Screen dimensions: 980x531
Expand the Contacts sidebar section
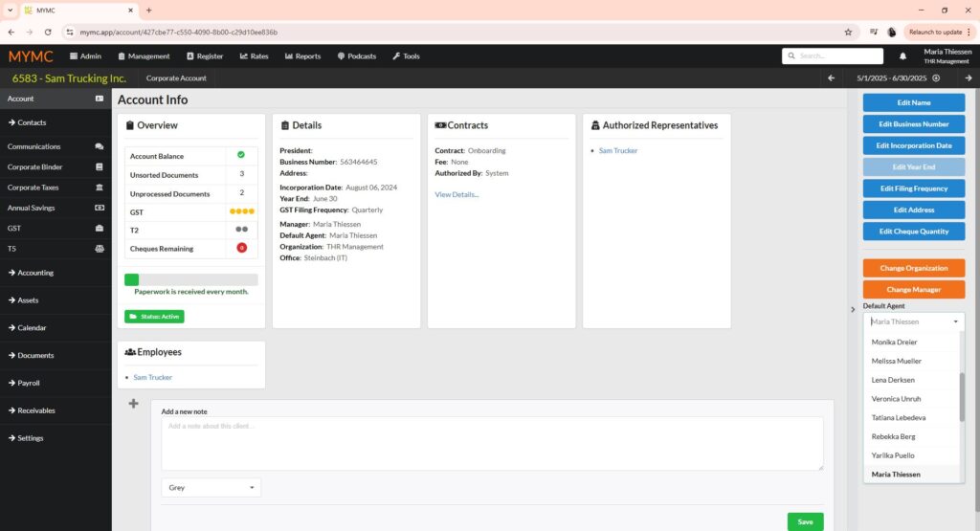[56, 122]
